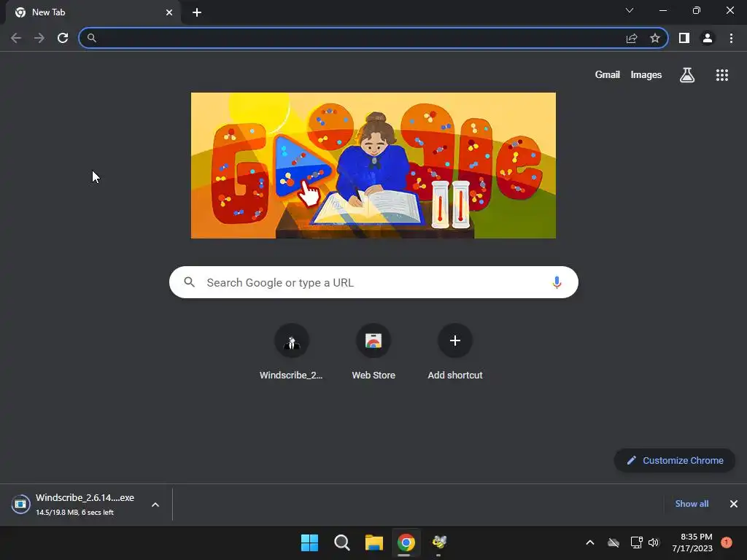Open the Images link
This screenshot has width=747, height=560.
646,75
